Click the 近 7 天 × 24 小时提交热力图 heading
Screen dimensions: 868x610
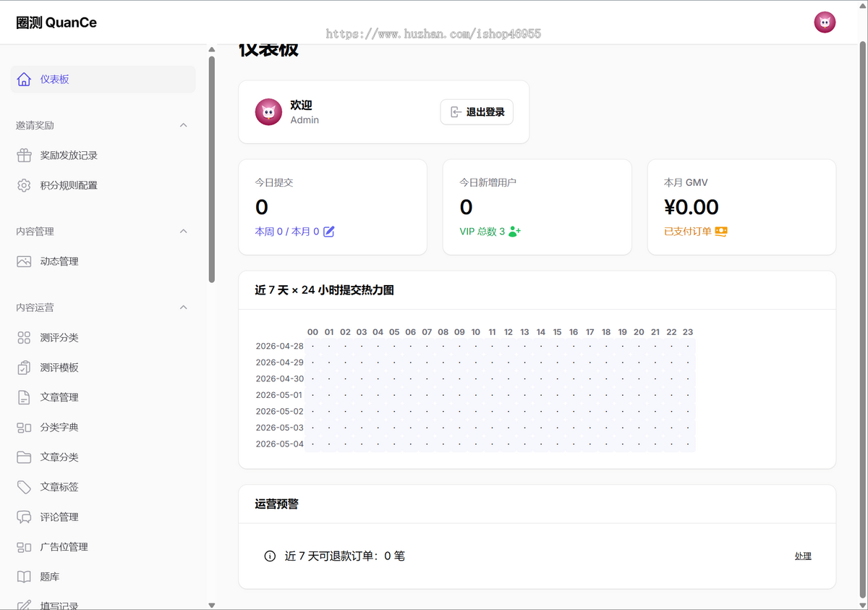[324, 290]
